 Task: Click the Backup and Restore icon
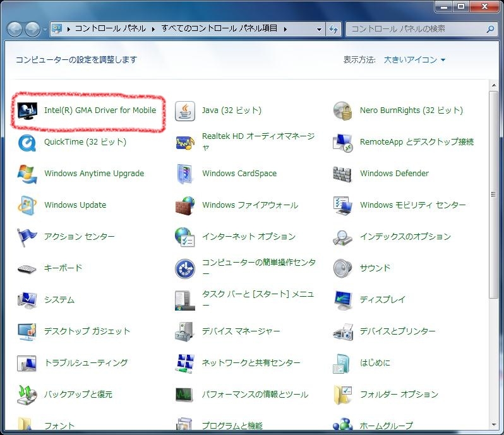point(27,395)
